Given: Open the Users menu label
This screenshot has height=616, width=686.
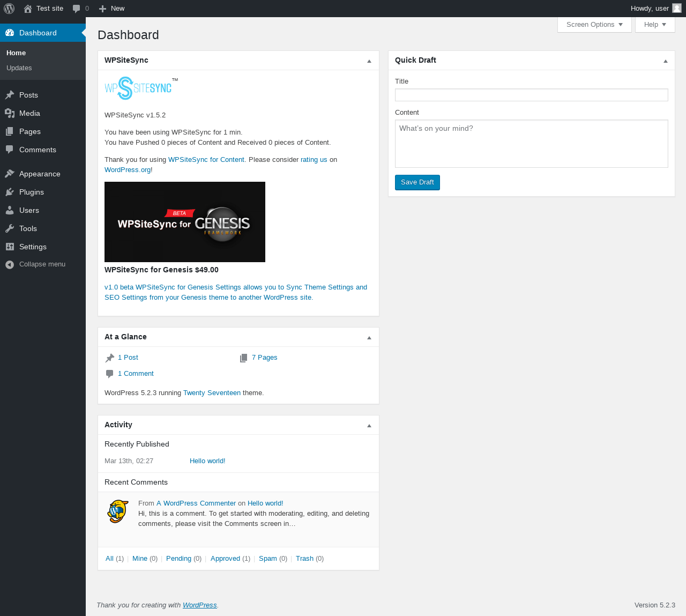Looking at the screenshot, I should [x=29, y=210].
